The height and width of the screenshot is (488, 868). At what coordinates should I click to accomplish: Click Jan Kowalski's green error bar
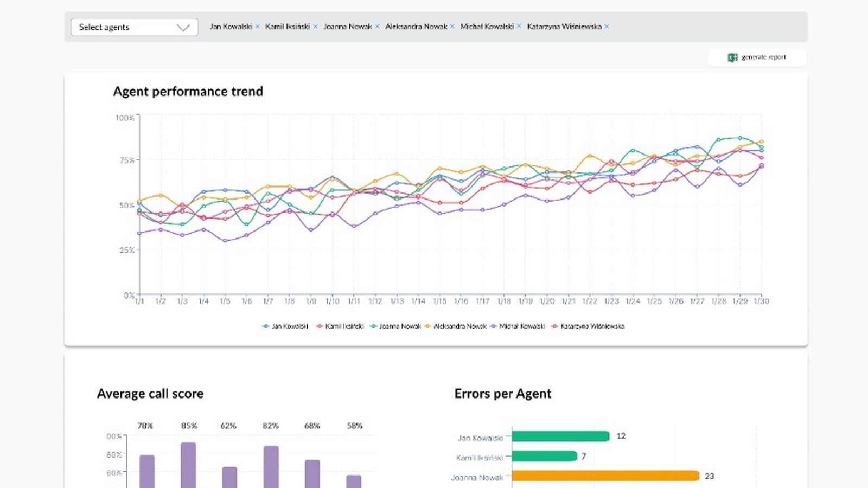(x=561, y=436)
